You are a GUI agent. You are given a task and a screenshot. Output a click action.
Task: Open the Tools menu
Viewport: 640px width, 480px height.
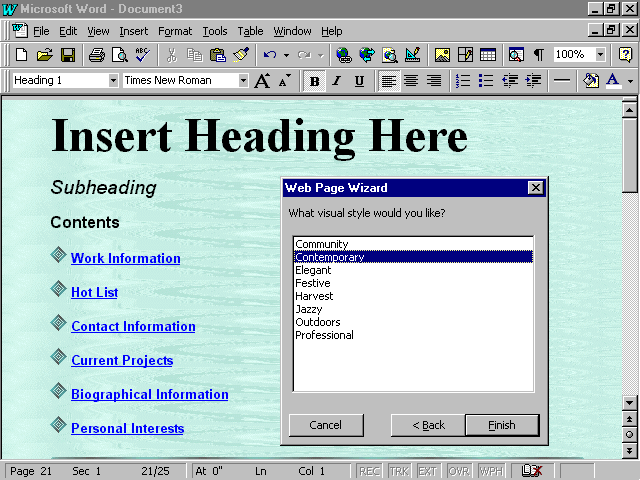215,31
